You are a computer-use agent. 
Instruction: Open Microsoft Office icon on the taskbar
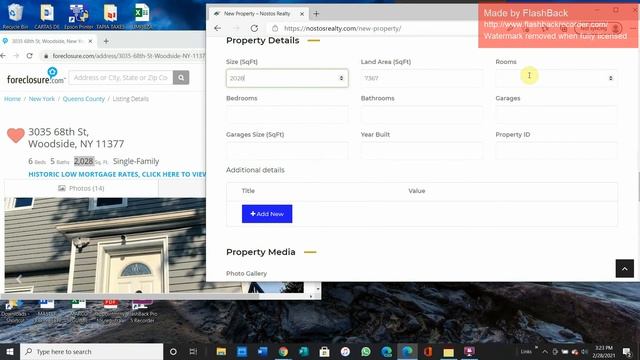click(x=428, y=351)
